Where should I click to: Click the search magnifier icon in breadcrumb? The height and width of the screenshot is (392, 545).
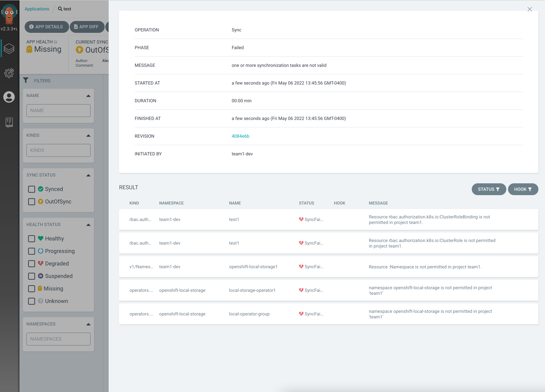(60, 9)
